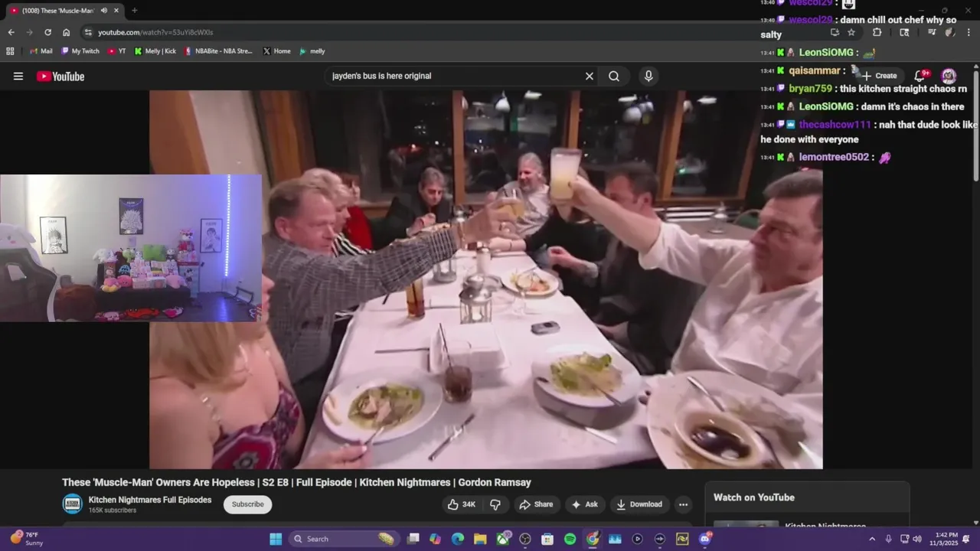Open File Explorer from the taskbar
This screenshot has width=980, height=551.
(480, 539)
